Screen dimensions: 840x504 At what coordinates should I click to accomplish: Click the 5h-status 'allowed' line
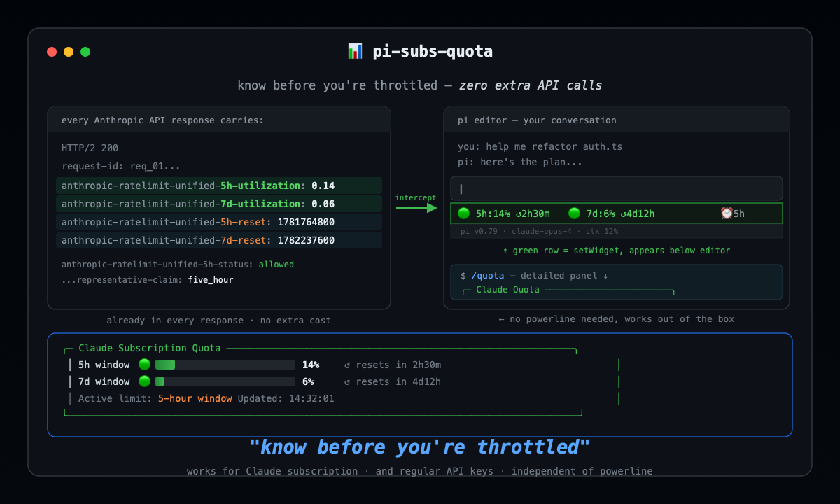point(178,265)
